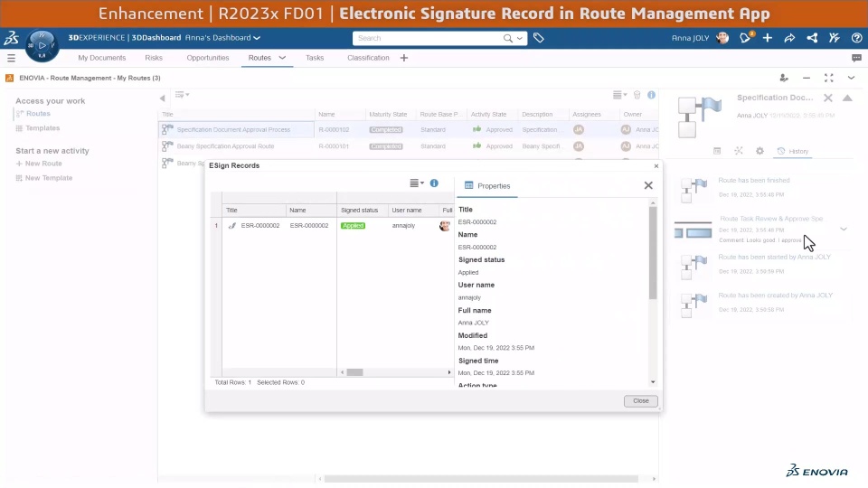Click the info icon in ESign Records toolbar

[434, 183]
